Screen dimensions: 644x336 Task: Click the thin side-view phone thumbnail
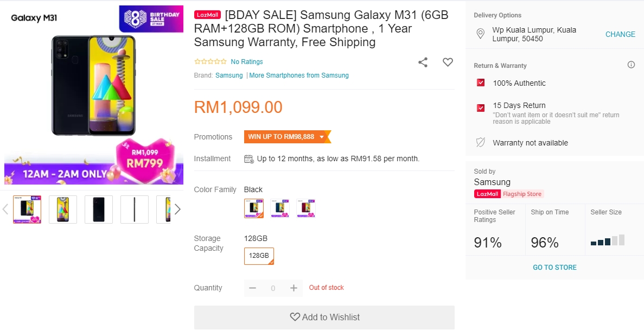point(135,210)
